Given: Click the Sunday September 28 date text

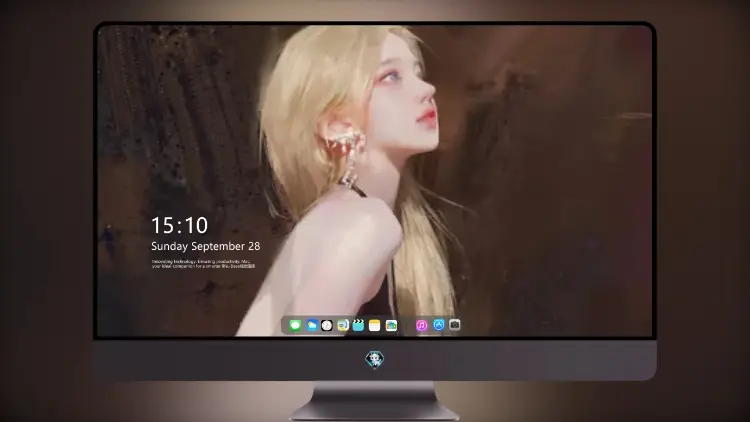Looking at the screenshot, I should (206, 246).
